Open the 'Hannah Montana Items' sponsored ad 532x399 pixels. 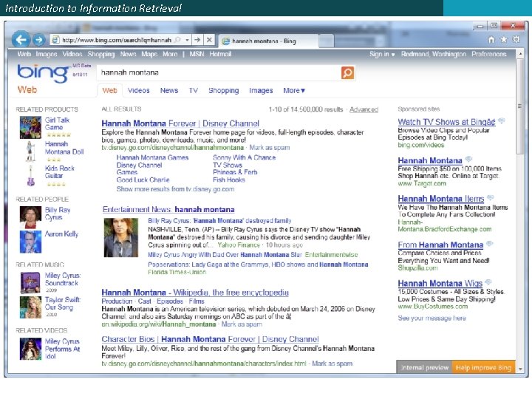click(440, 199)
